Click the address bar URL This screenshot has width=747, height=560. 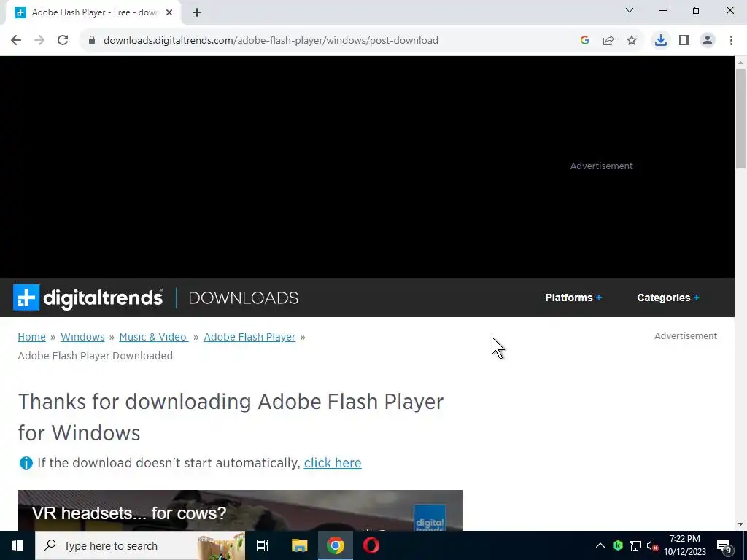coord(271,41)
